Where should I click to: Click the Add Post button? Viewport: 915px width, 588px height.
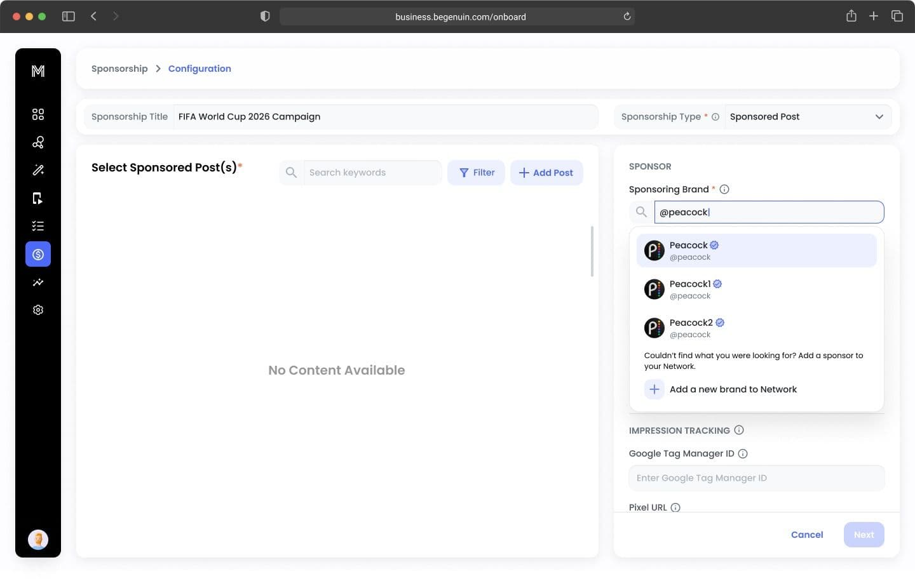pos(546,173)
